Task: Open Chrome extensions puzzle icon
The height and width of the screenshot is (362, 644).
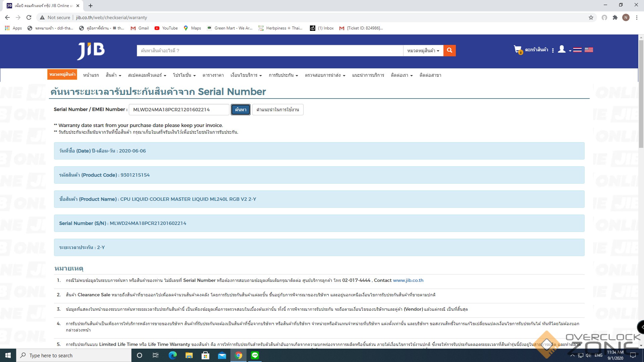Action: (x=615, y=17)
